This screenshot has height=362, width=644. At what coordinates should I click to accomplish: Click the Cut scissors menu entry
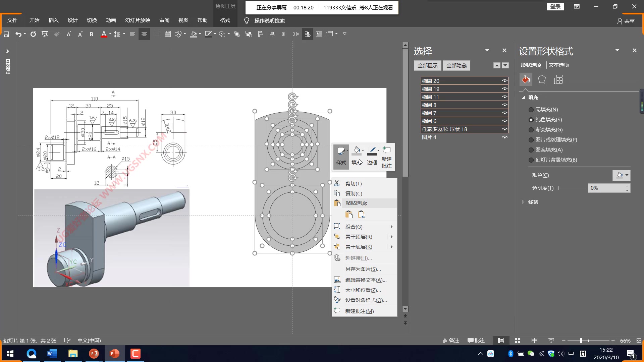[353, 184]
